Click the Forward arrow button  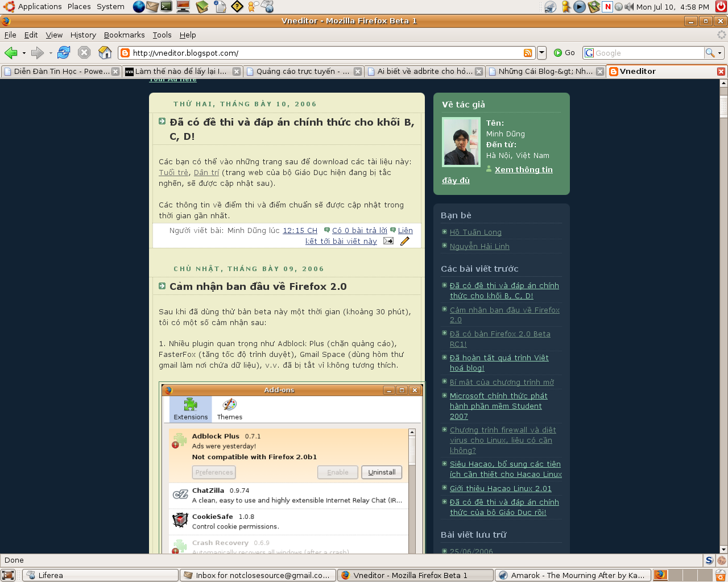[x=37, y=53]
